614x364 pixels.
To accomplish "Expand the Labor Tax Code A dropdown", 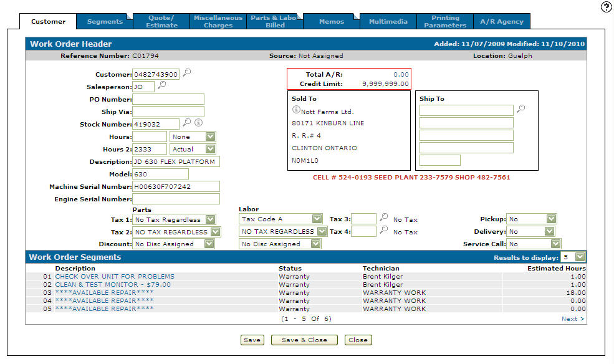I will (x=317, y=219).
